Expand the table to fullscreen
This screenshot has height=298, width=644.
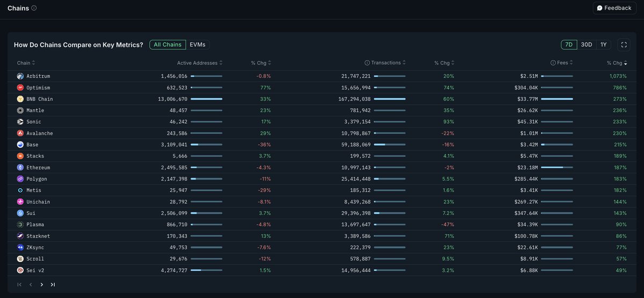[623, 44]
